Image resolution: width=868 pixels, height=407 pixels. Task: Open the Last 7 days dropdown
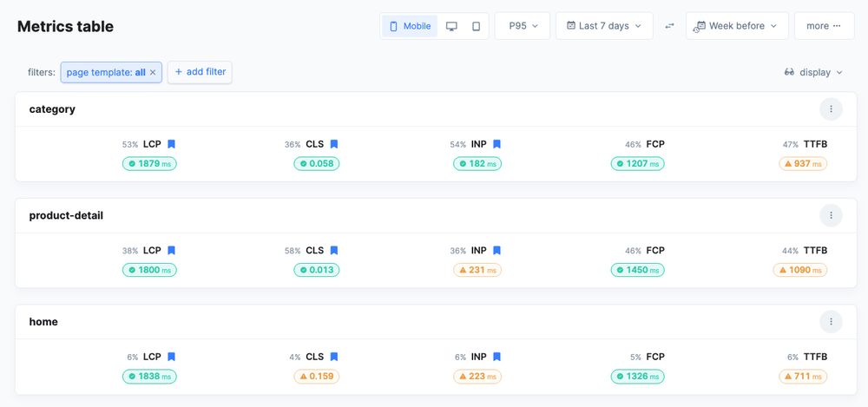603,26
